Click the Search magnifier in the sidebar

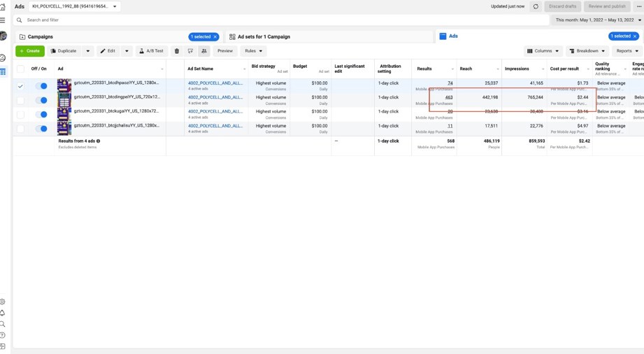pos(3,324)
